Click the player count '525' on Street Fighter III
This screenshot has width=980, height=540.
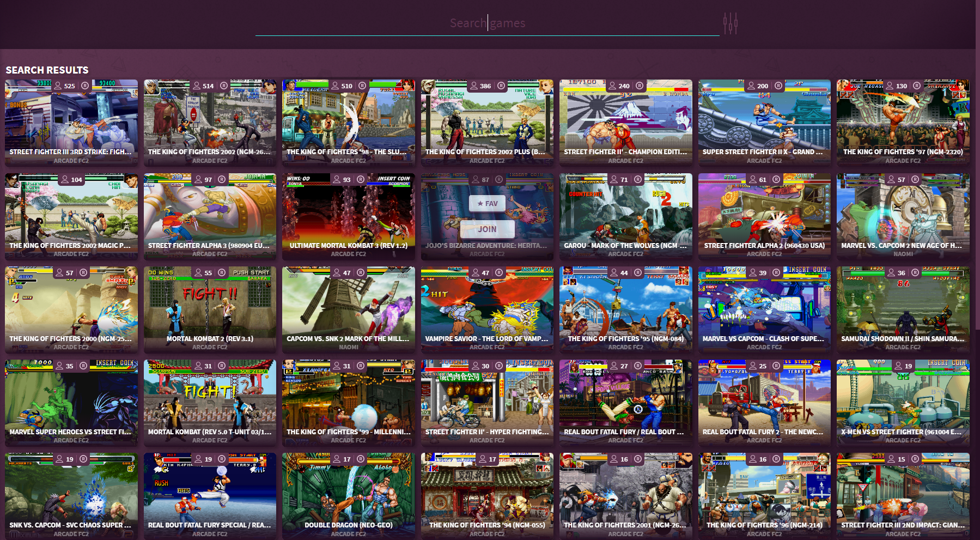pos(70,86)
